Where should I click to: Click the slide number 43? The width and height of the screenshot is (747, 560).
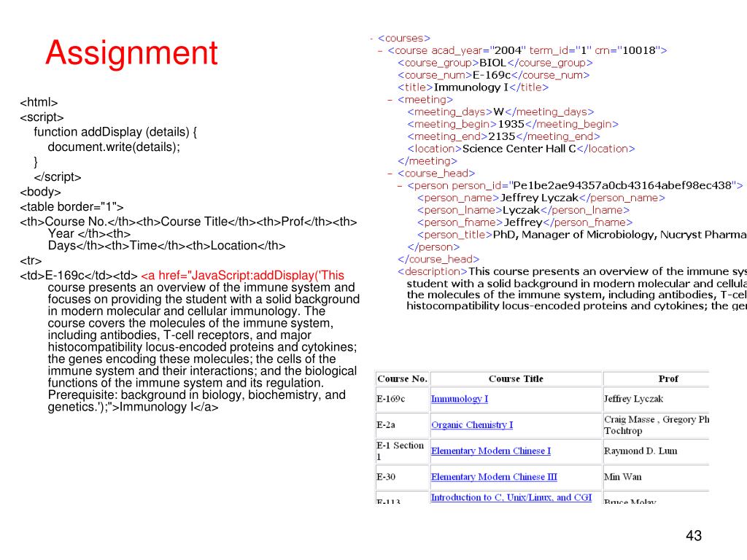694,536
